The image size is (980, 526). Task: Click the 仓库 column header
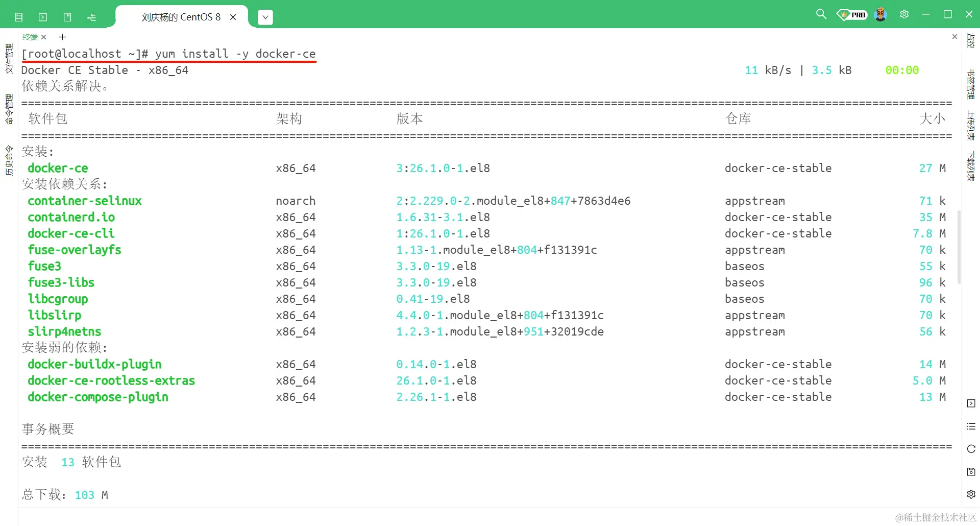coord(738,118)
